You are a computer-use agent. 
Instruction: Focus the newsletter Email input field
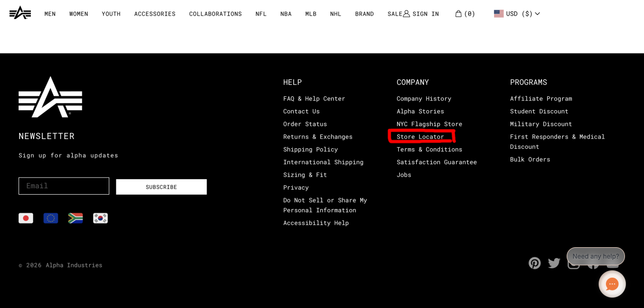(64, 186)
